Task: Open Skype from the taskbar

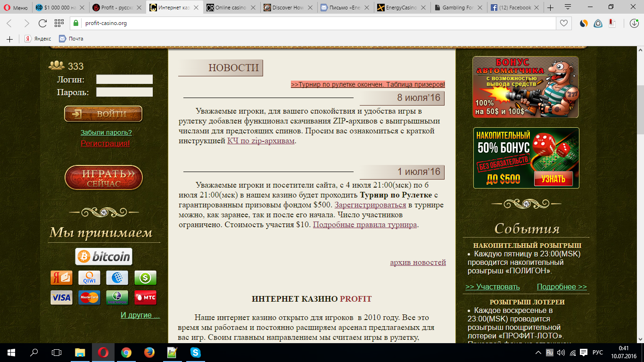Action: (195, 353)
